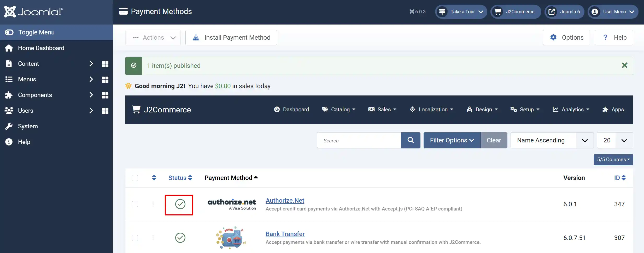Open the Bank Transfer link
Viewport: 644px width, 253px height.
pyautogui.click(x=285, y=234)
